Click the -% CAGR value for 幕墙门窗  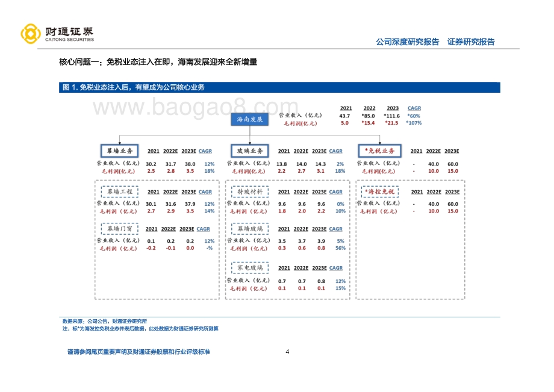[x=210, y=248]
